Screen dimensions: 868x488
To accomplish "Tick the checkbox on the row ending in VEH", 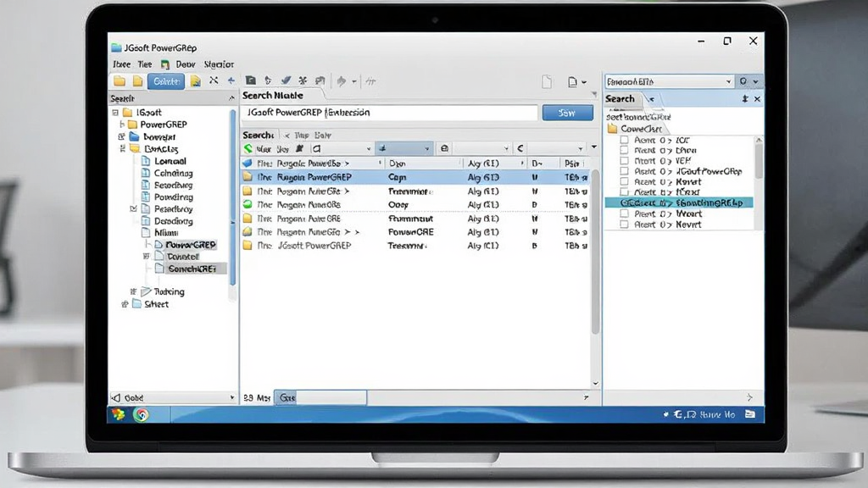I will tap(624, 160).
